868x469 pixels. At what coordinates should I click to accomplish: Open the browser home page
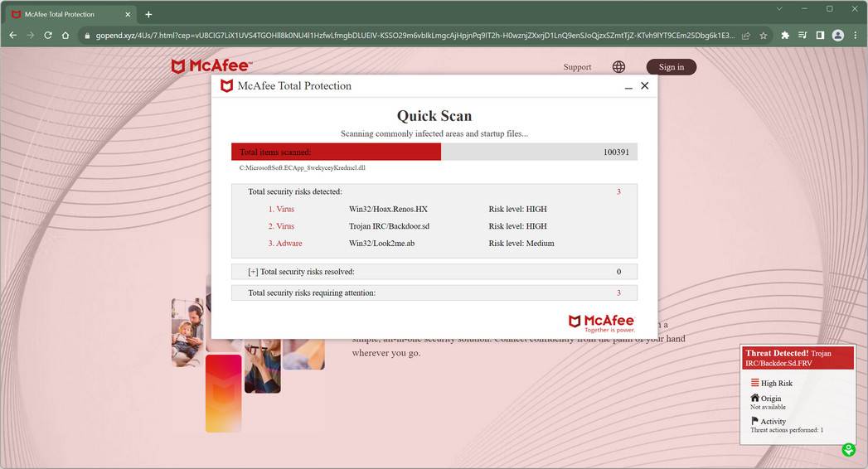[x=65, y=36]
